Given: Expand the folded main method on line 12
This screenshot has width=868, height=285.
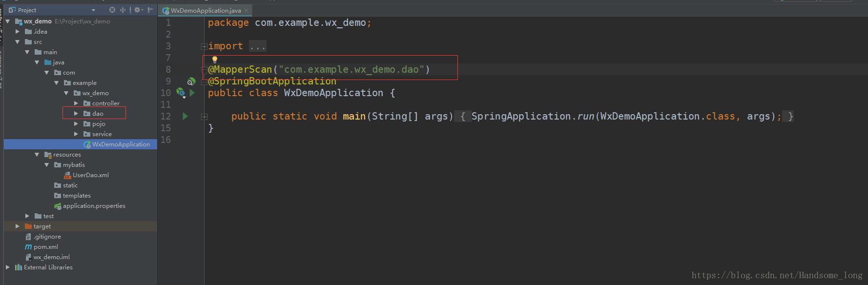Looking at the screenshot, I should (x=204, y=117).
